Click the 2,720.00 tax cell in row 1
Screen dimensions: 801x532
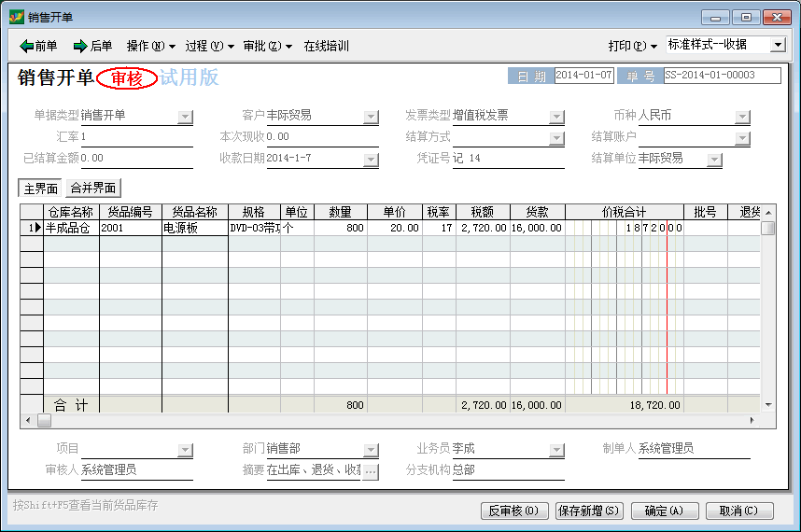(483, 228)
